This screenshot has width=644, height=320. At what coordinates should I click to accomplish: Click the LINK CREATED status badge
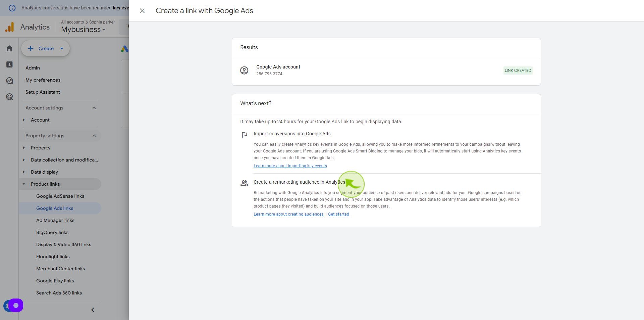point(518,71)
